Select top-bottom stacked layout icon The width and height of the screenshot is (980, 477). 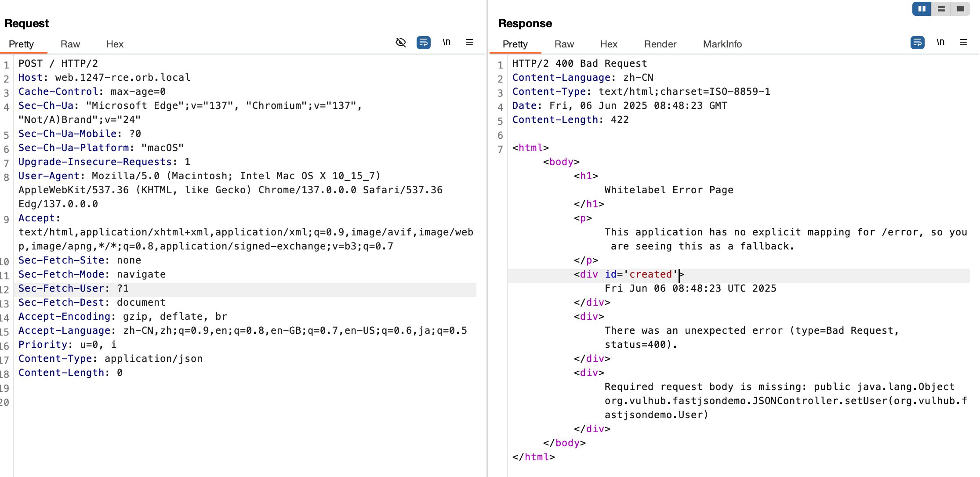941,9
